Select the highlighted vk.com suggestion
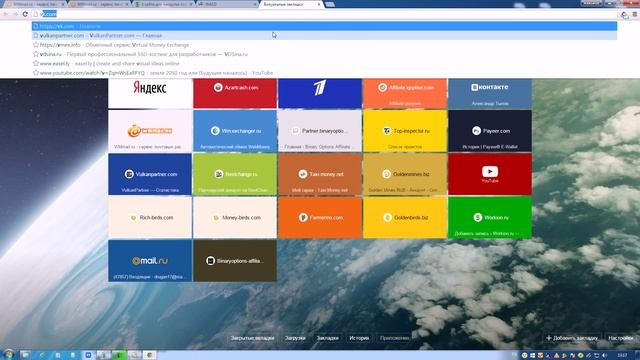The height and width of the screenshot is (360, 640). click(324, 26)
